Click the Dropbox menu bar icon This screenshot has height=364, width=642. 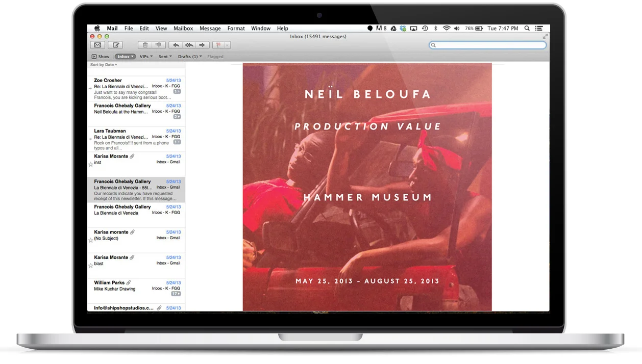coord(403,29)
